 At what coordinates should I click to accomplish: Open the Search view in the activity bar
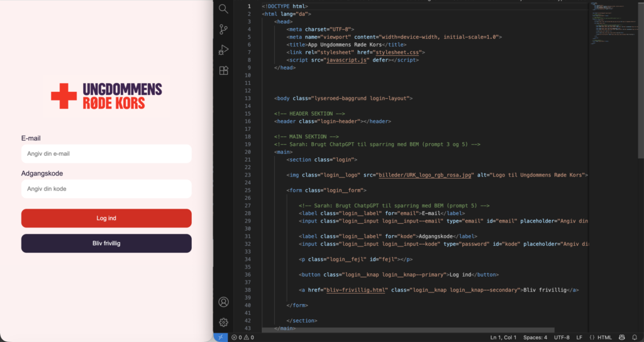tap(223, 9)
